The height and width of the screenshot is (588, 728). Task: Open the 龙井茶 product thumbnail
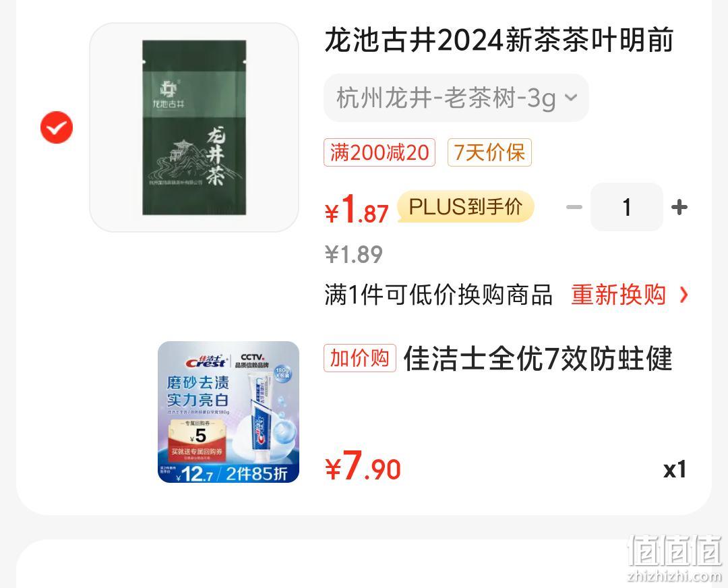tap(194, 127)
